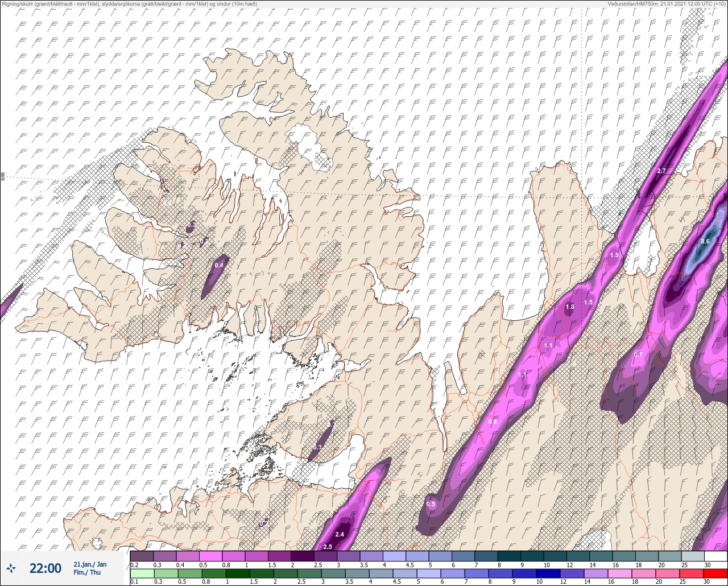Screen dimensions: 728x586
Task: Select the lower legend swatch for 4.5
Action: pyautogui.click(x=405, y=573)
